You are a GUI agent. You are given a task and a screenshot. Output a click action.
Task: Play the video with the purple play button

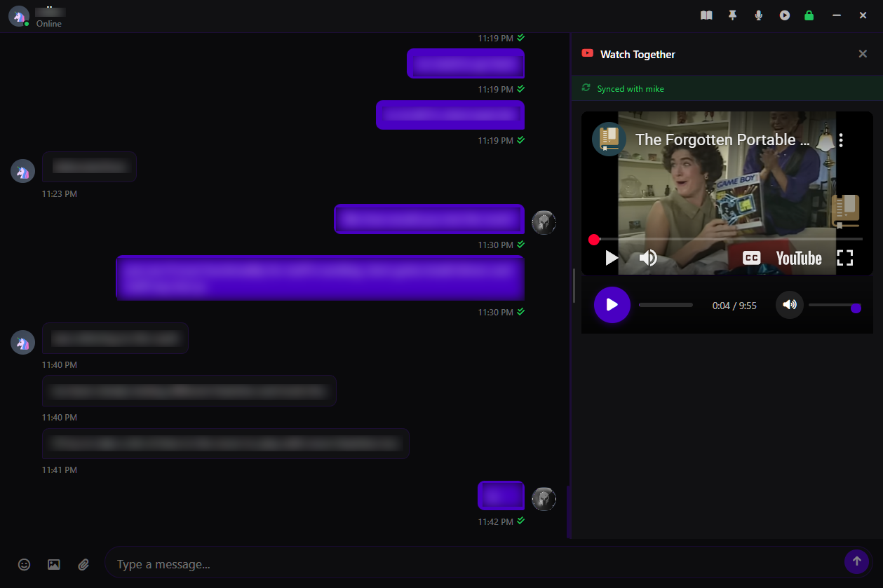[x=612, y=305]
